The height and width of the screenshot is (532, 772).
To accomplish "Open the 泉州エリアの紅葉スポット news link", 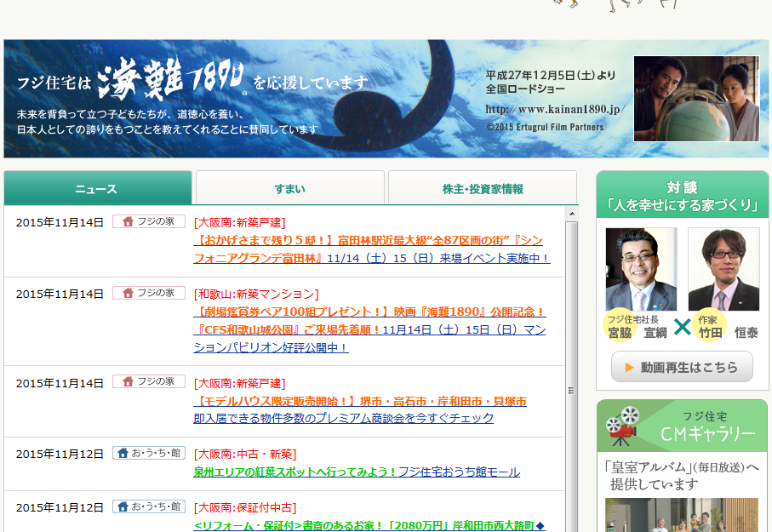I will pyautogui.click(x=357, y=472).
